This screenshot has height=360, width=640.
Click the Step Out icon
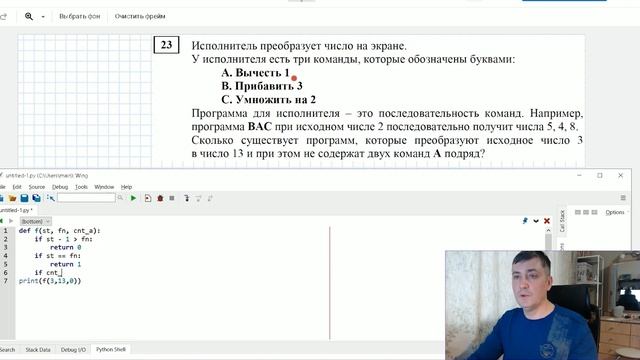point(210,198)
